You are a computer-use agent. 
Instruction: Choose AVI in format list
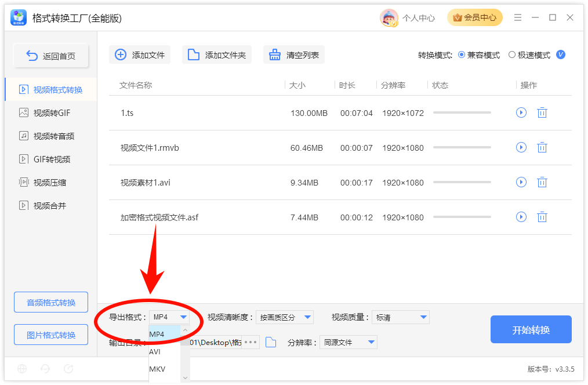(x=164, y=351)
